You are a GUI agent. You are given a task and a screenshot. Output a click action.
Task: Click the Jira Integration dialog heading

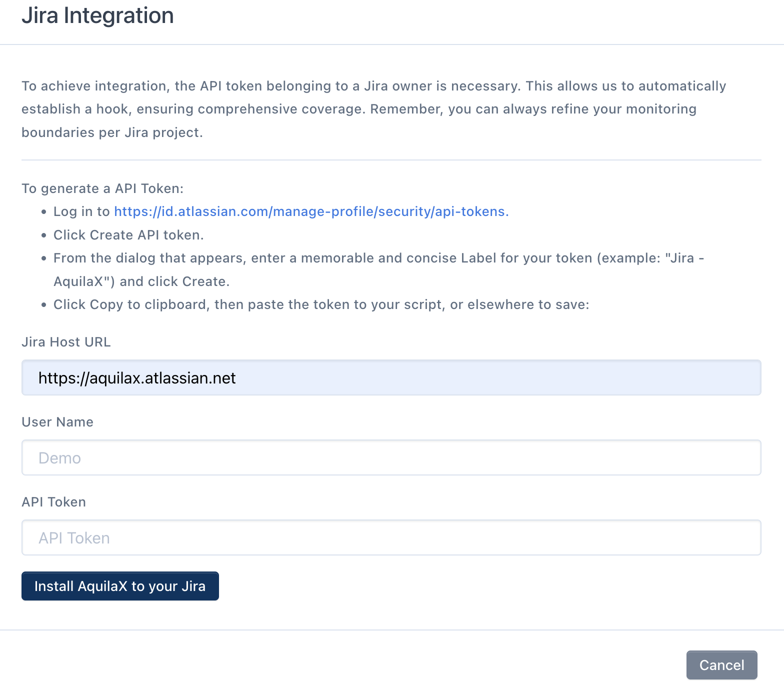[x=97, y=15]
